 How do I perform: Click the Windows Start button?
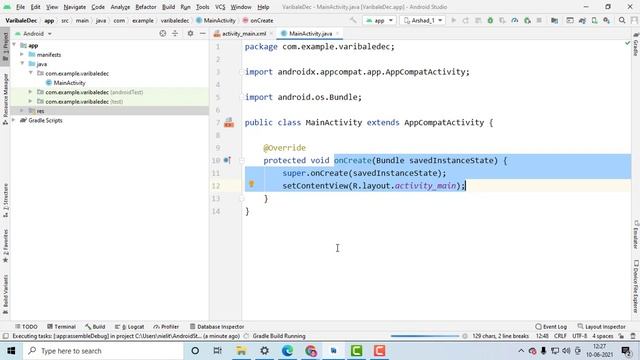[11, 351]
